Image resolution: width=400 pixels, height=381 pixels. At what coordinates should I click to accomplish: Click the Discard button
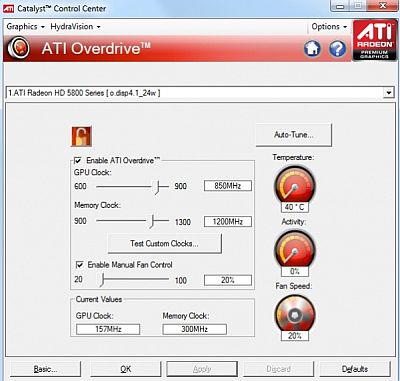point(278,369)
